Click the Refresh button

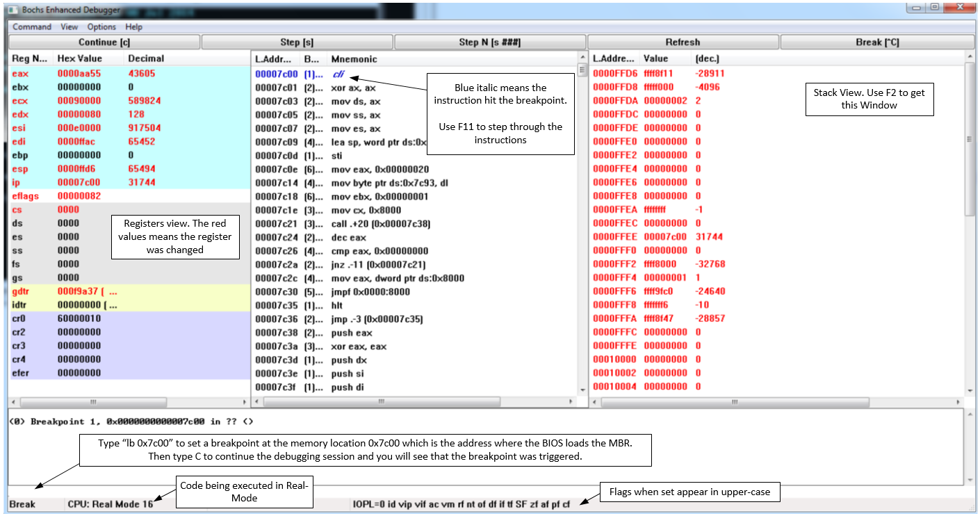click(683, 42)
